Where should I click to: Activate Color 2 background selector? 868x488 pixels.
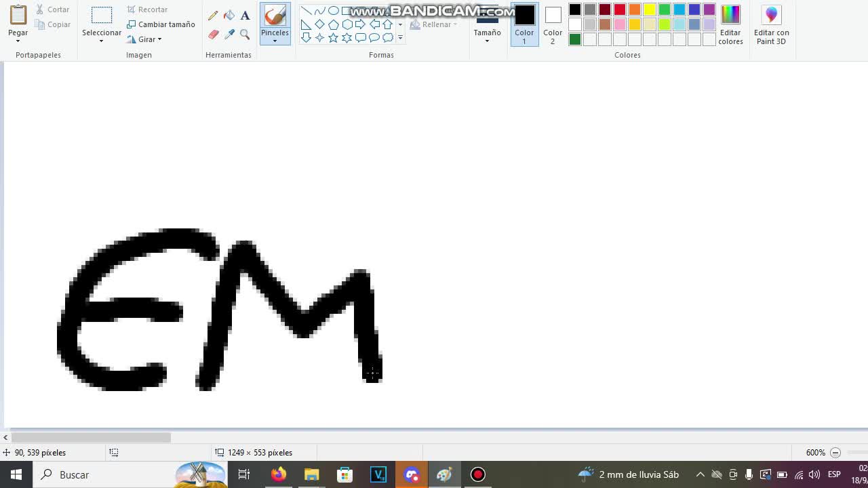pos(553,25)
